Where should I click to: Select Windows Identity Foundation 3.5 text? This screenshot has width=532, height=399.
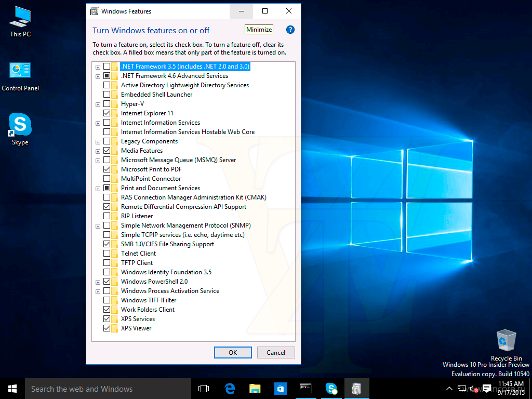166,272
